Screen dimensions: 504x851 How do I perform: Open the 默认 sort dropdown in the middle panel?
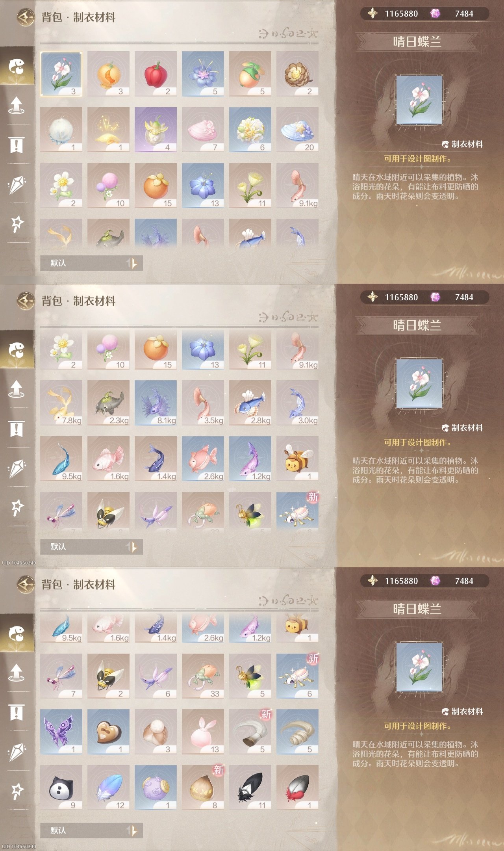click(81, 546)
